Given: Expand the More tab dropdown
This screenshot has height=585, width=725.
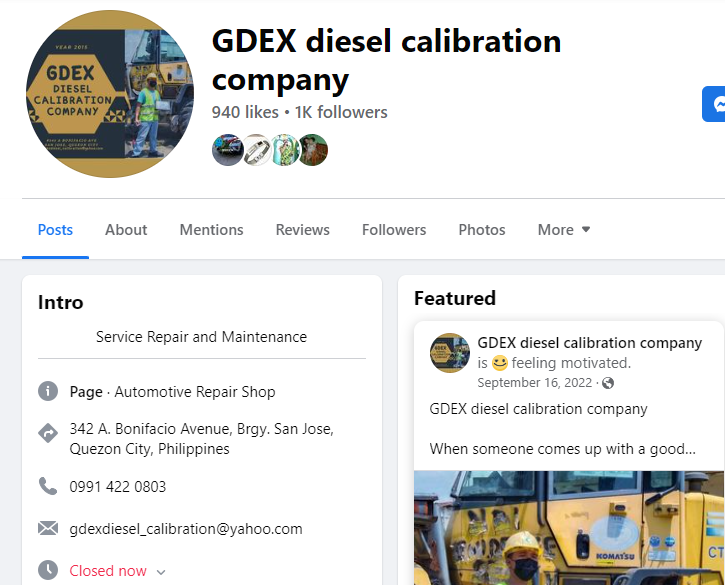Looking at the screenshot, I should (x=564, y=230).
